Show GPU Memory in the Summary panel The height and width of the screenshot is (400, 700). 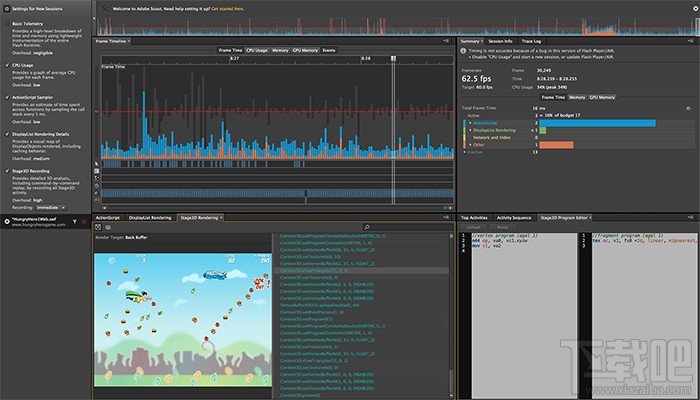(x=602, y=97)
